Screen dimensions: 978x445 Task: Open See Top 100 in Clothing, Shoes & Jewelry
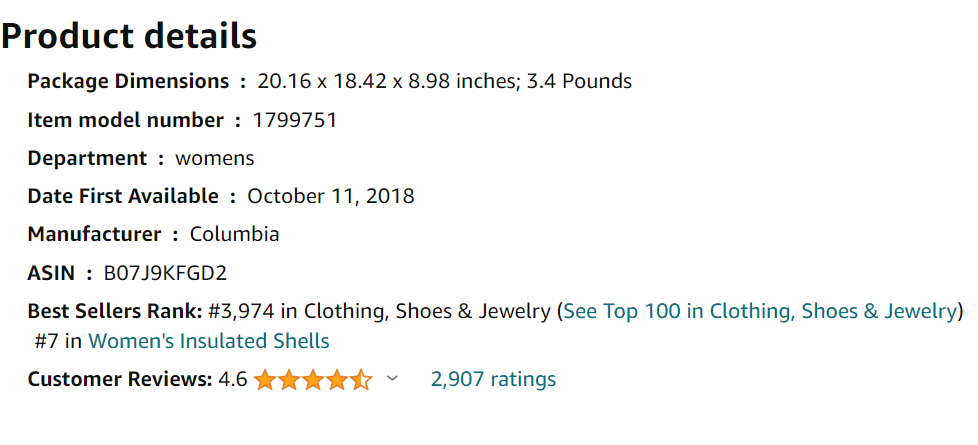point(760,311)
